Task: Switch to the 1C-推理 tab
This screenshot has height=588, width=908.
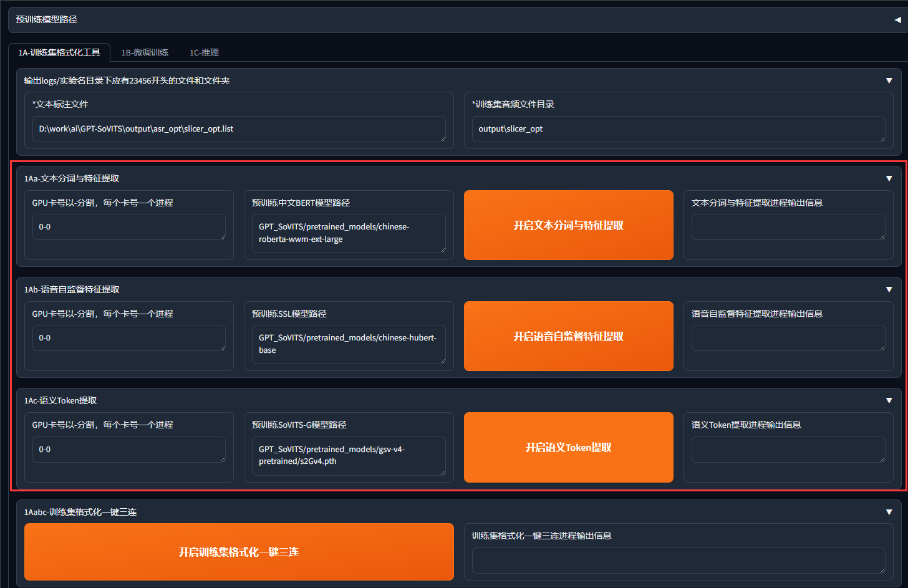Action: (x=204, y=52)
